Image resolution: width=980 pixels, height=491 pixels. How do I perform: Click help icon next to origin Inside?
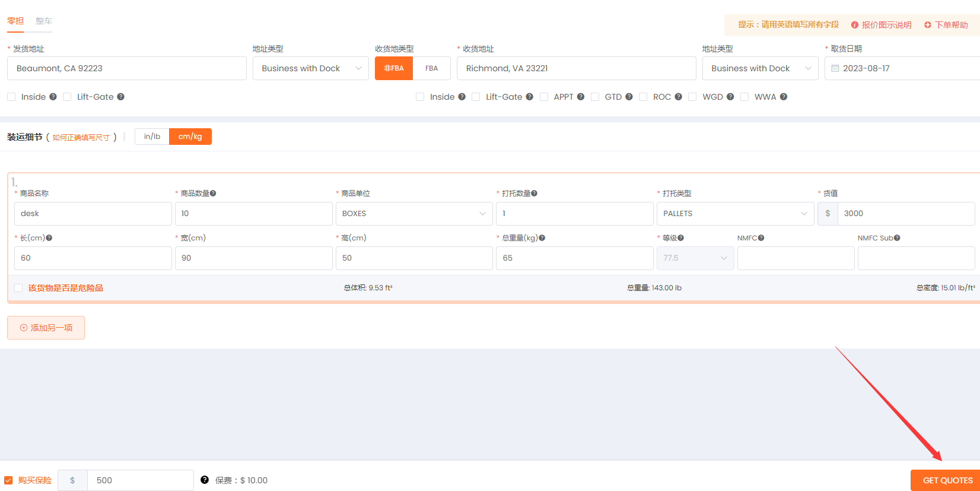click(53, 97)
